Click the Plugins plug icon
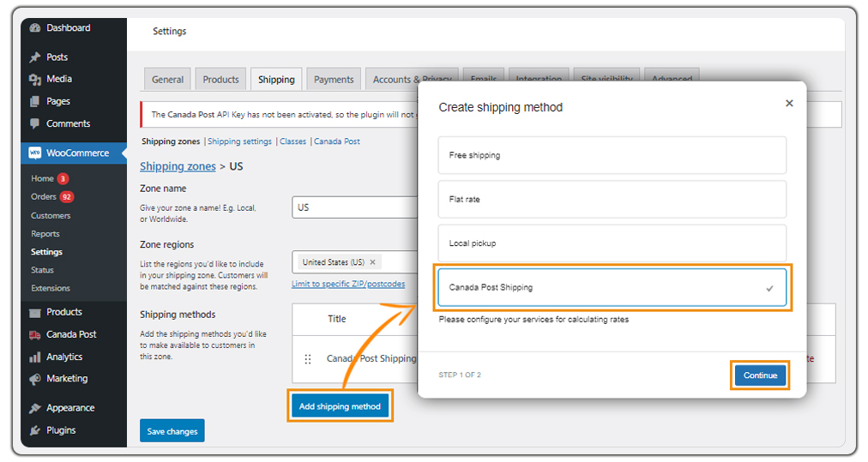 (35, 430)
